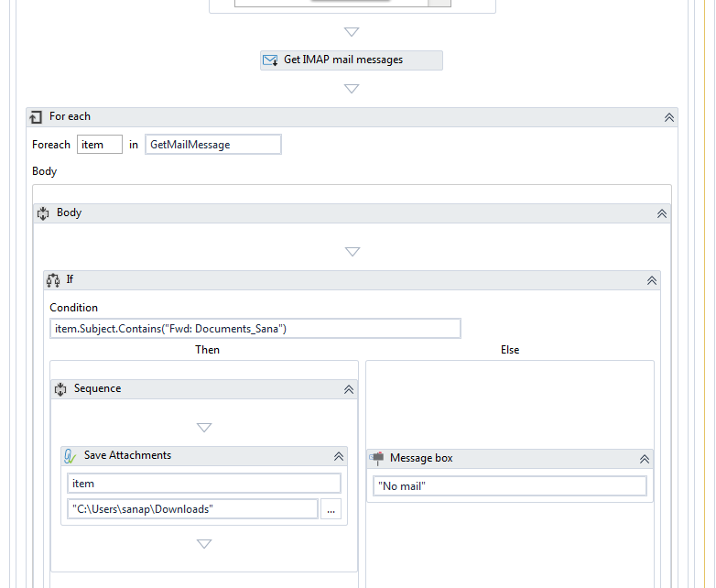Collapse the Sequence in the Then branch

coord(349,389)
